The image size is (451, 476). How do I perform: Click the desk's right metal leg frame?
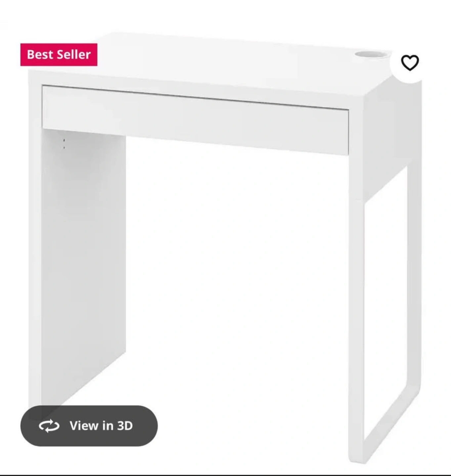click(385, 314)
